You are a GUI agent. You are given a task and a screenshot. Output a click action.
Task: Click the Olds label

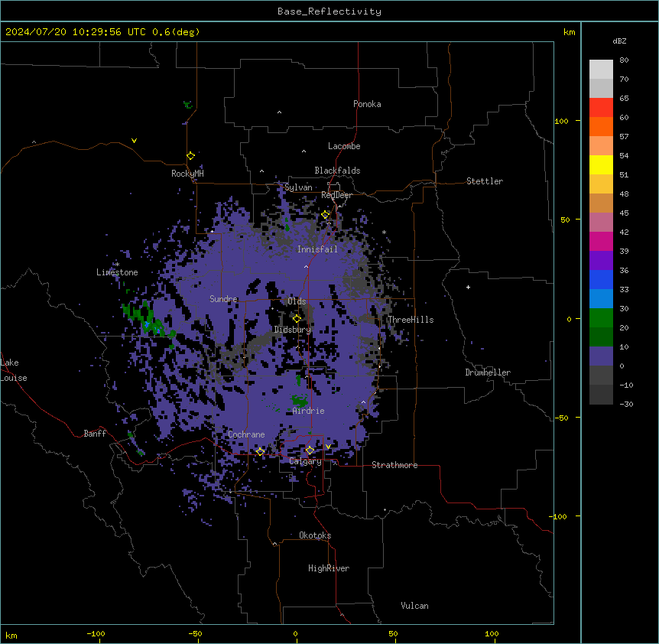coord(297,301)
